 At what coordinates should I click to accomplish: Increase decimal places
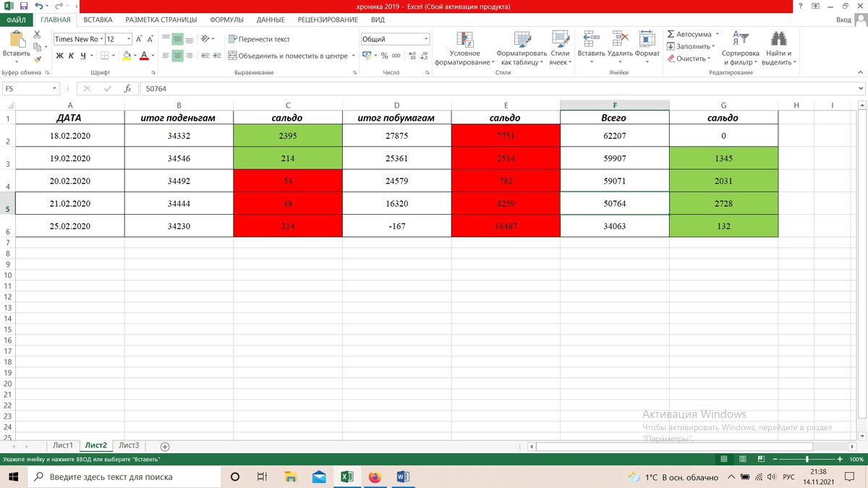(411, 56)
